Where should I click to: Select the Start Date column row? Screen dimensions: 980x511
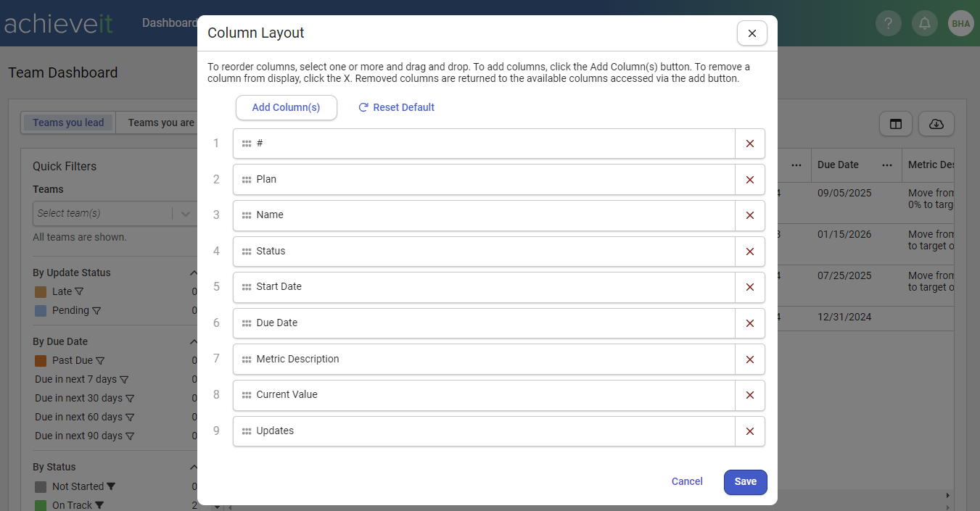click(x=484, y=287)
